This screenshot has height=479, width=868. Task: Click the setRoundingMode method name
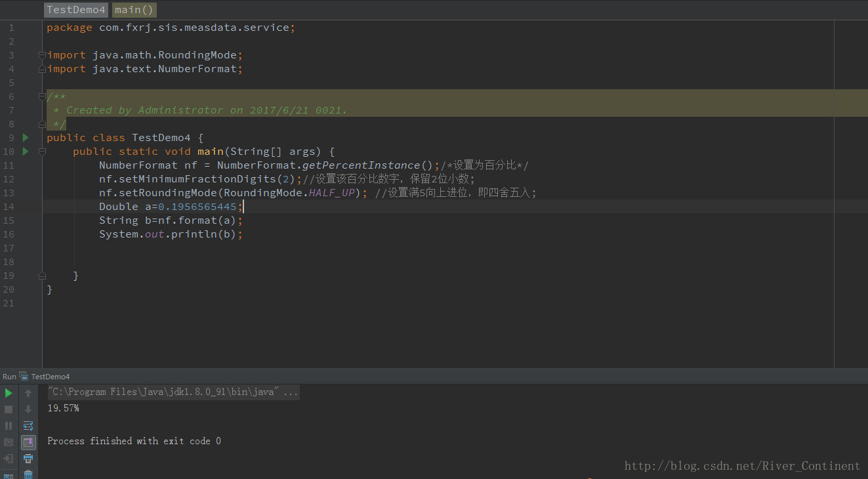pos(167,193)
